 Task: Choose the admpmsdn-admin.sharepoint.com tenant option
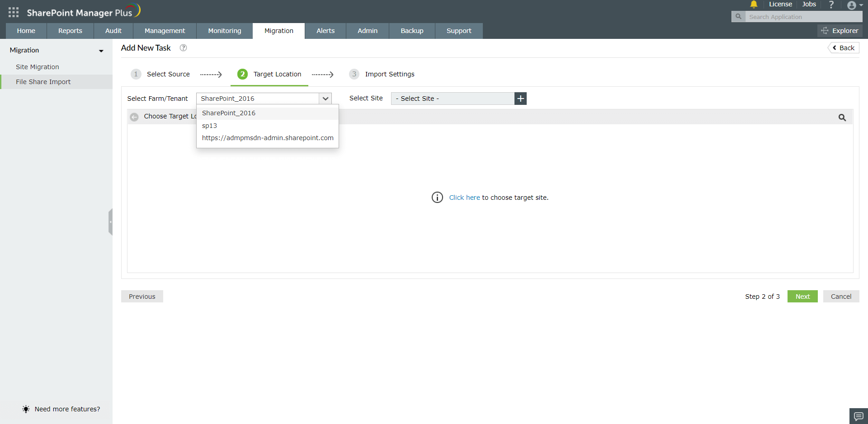[x=268, y=138]
